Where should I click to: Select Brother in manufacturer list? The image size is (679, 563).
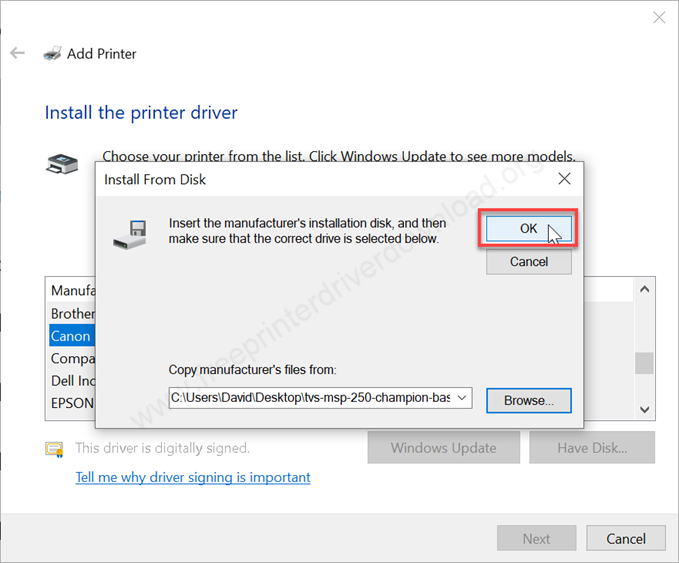click(72, 313)
